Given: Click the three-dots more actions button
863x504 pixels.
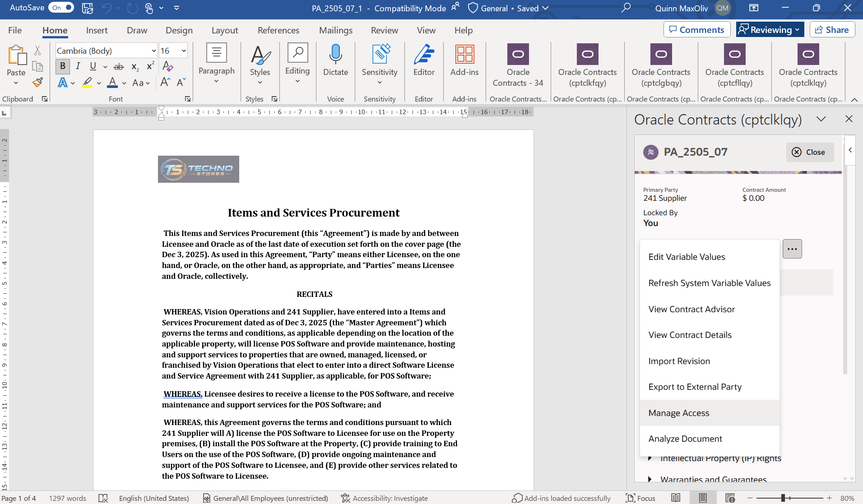Looking at the screenshot, I should (792, 249).
